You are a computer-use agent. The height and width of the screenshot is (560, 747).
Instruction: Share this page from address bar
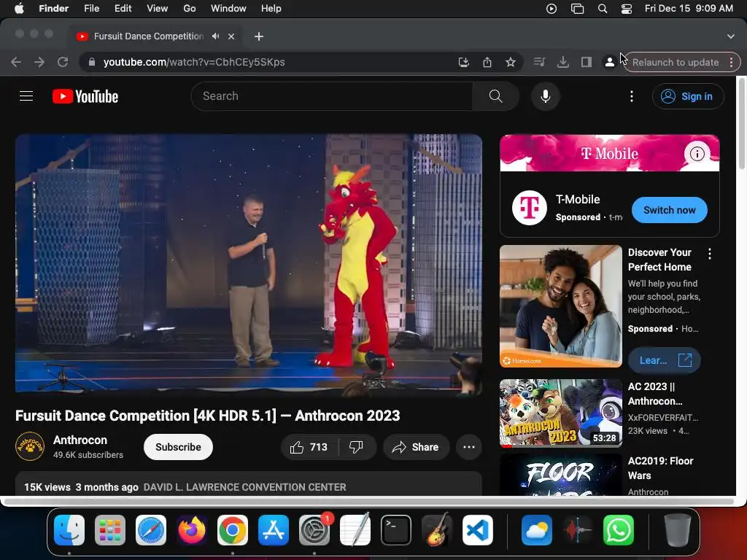point(487,63)
